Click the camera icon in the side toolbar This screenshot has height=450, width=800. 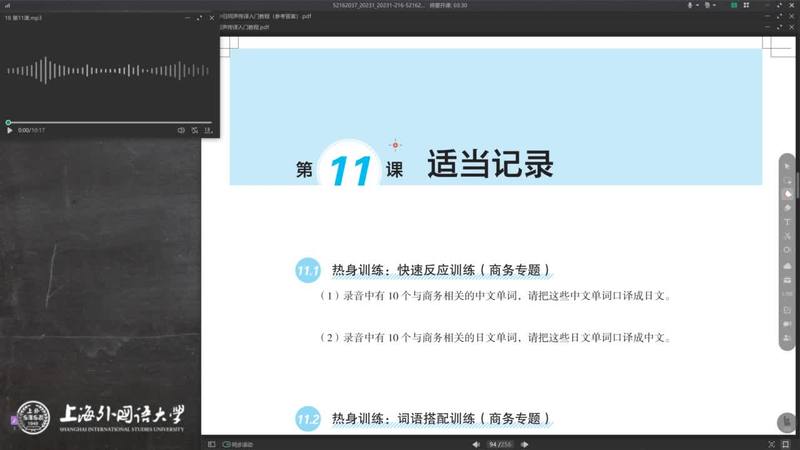[788, 324]
